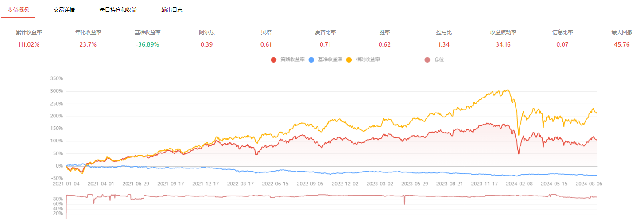Click the 2021-01-04 date on the x-axis
This screenshot has height=223, width=644.
pyautogui.click(x=66, y=183)
